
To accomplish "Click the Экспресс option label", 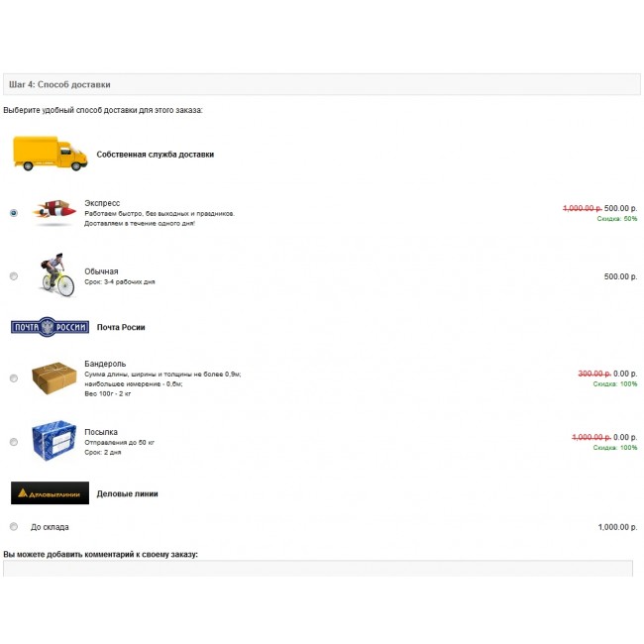I will [102, 203].
